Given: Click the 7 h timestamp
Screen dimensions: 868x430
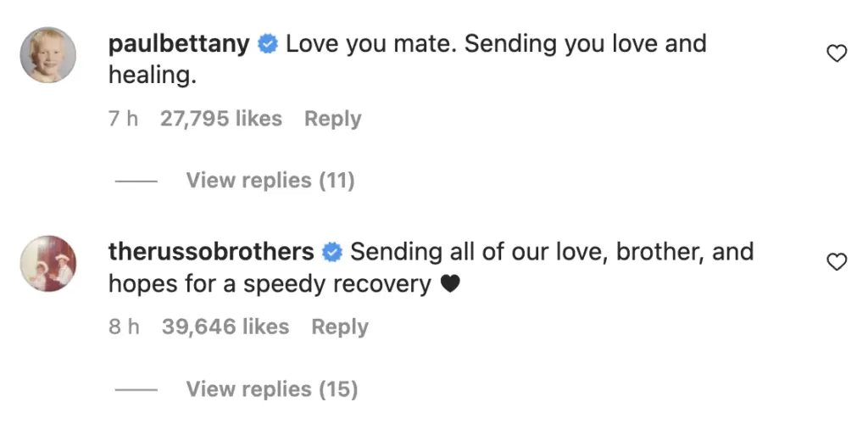Looking at the screenshot, I should point(123,120).
